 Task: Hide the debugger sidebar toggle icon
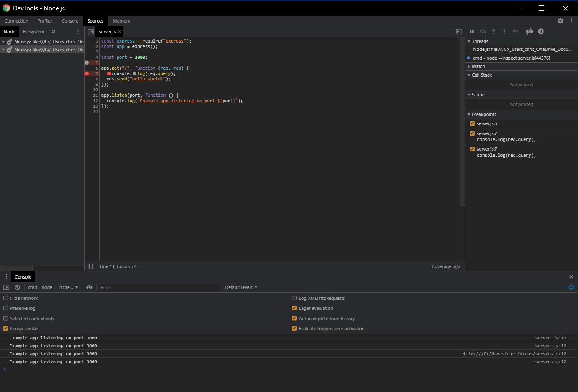459,32
